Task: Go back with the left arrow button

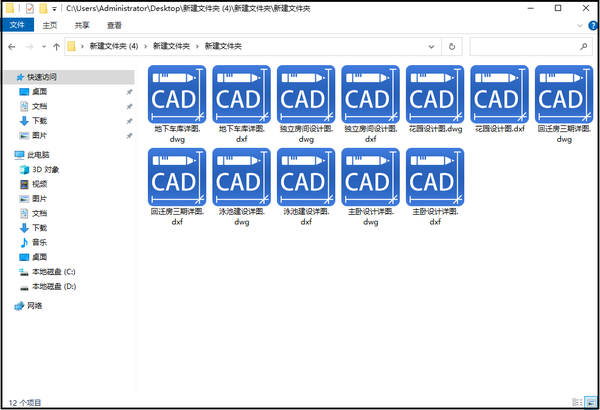Action: coord(12,47)
